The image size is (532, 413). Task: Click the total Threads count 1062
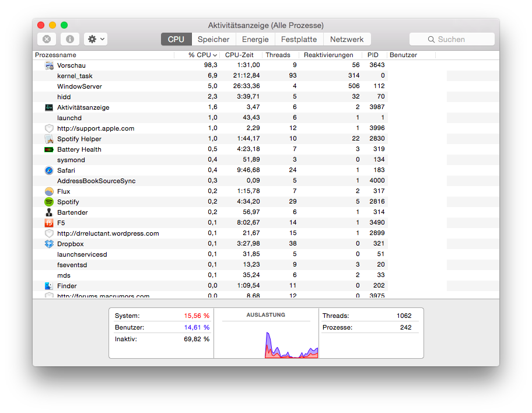[404, 316]
